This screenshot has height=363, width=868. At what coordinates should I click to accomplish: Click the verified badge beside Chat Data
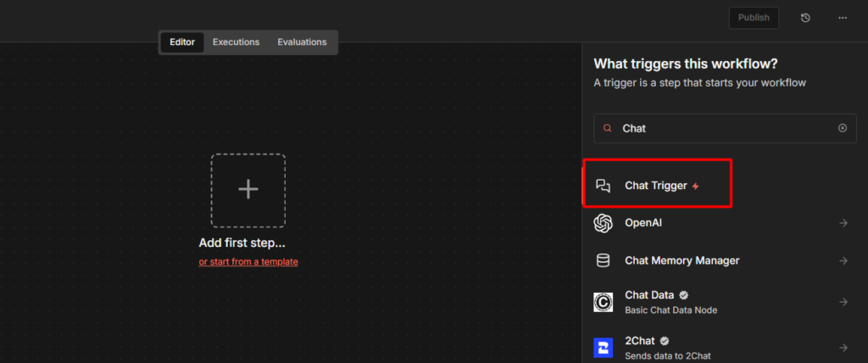coord(684,295)
